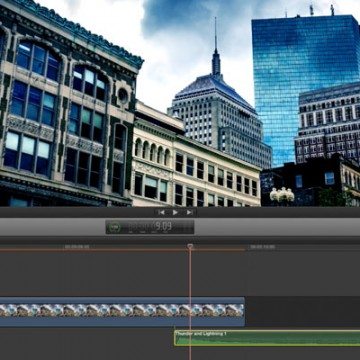Click the playhead handle on the ruler

[190, 247]
